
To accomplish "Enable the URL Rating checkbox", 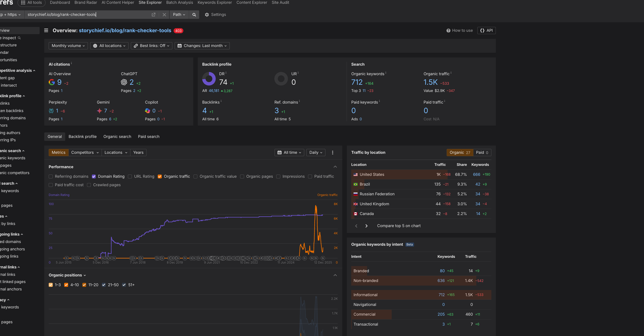I will coord(130,176).
